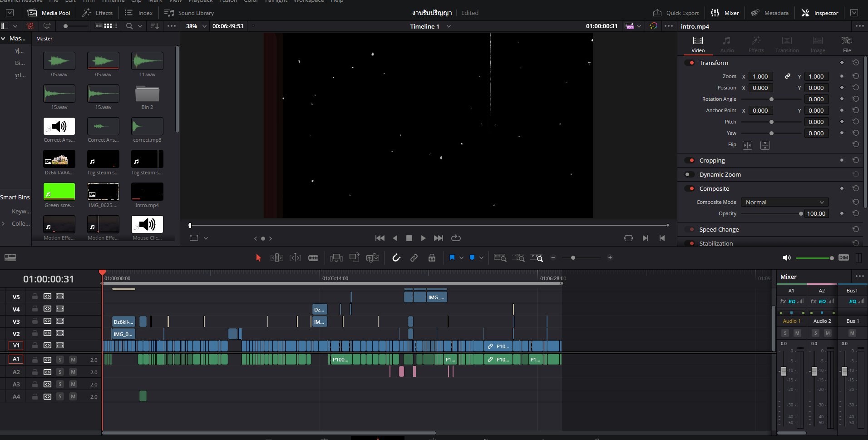
Task: Open the Sound Library panel
Action: (x=189, y=13)
